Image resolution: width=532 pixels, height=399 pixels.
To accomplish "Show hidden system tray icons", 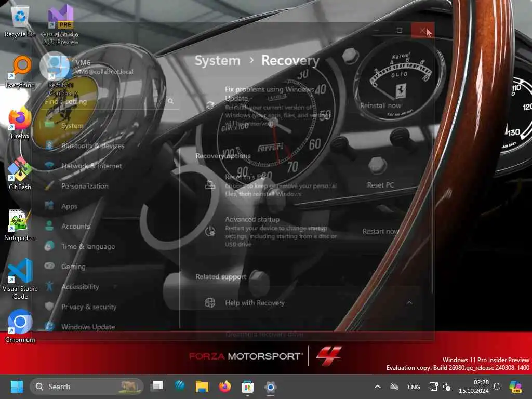I will click(x=378, y=387).
